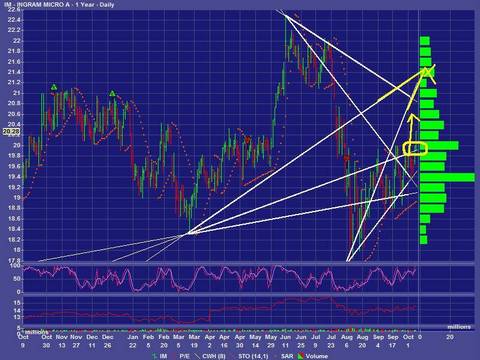480x360 pixels.
Task: Click the 15 label on the P/E panel
Action: (17, 303)
